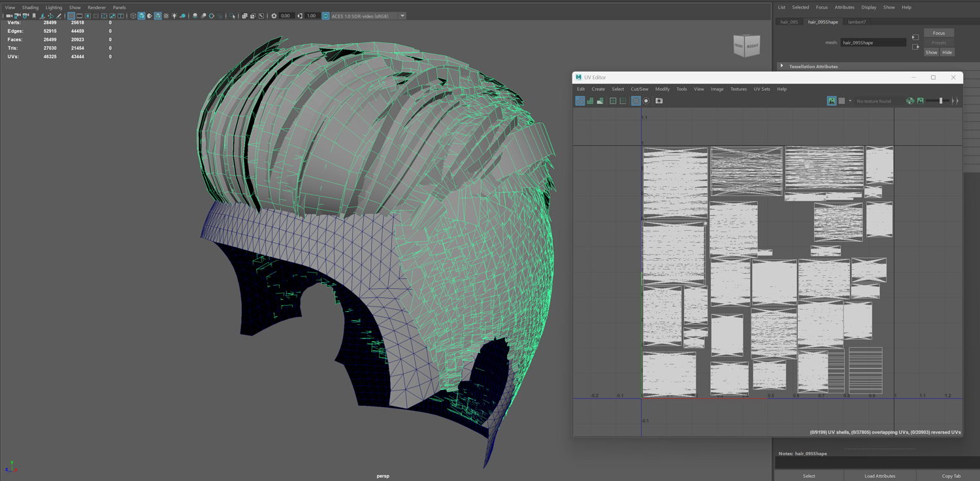Open the UV Editor Textures menu
Viewport: 980px width, 481px height.
pos(738,89)
